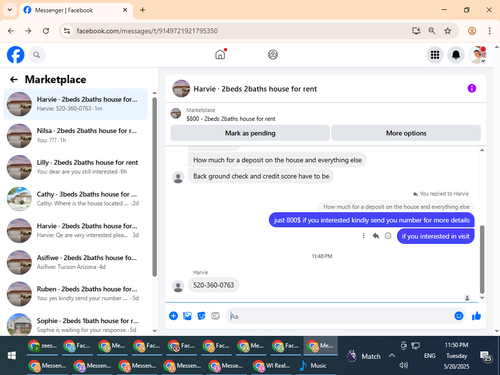Open Harvie 520-360-0763 conversation
Screen dimensions: 500x375
[75, 104]
